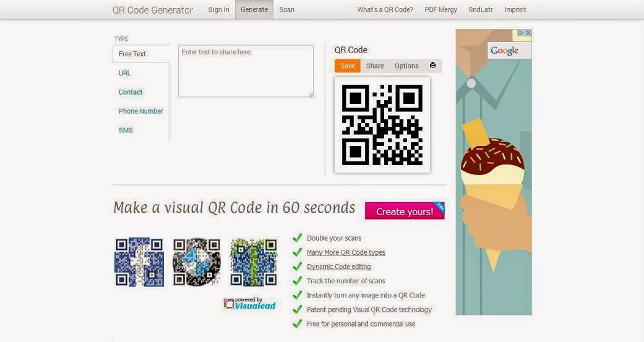Click the powered by Visualead logo
This screenshot has width=644, height=342.
pyautogui.click(x=250, y=304)
